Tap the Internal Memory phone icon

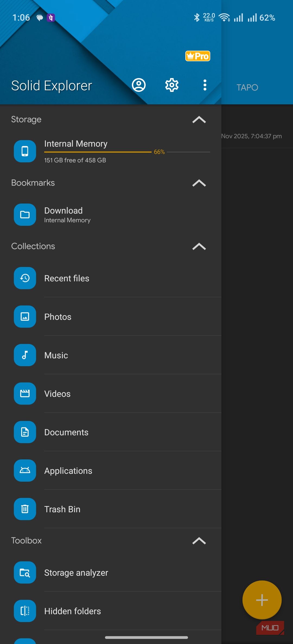[x=25, y=151]
